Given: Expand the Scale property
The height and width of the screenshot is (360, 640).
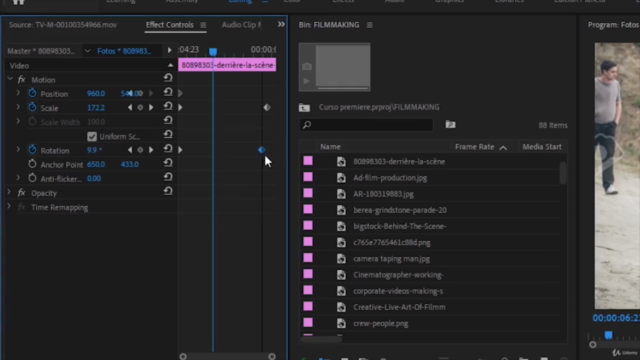Looking at the screenshot, I should point(18,107).
